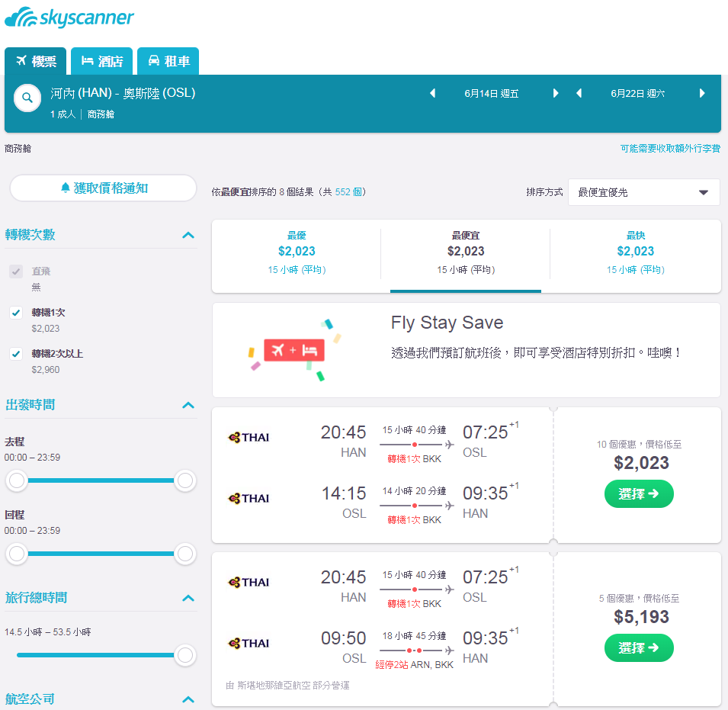Collapse the 出發時間 filter section
This screenshot has height=710, width=728.
pos(188,405)
